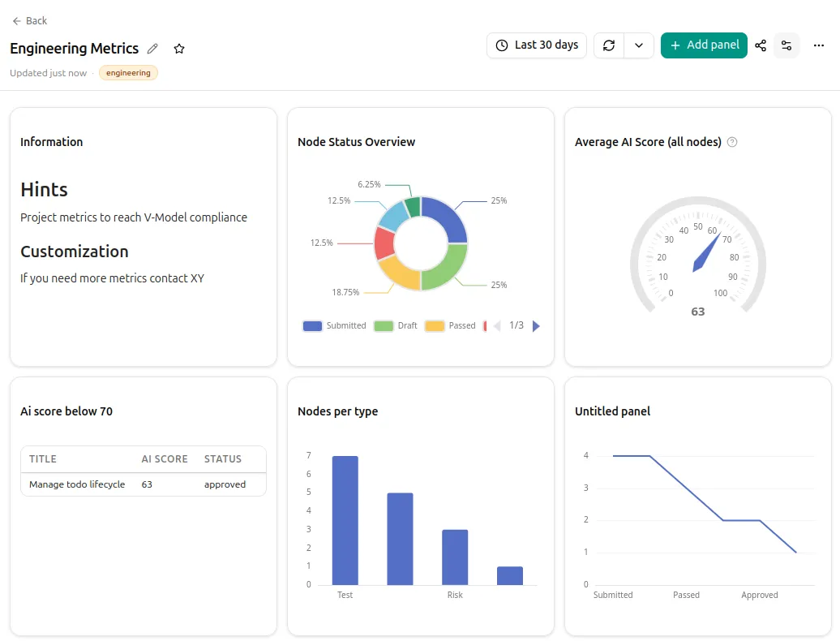
Task: Click the help icon beside Average AI Score
Action: pos(732,142)
